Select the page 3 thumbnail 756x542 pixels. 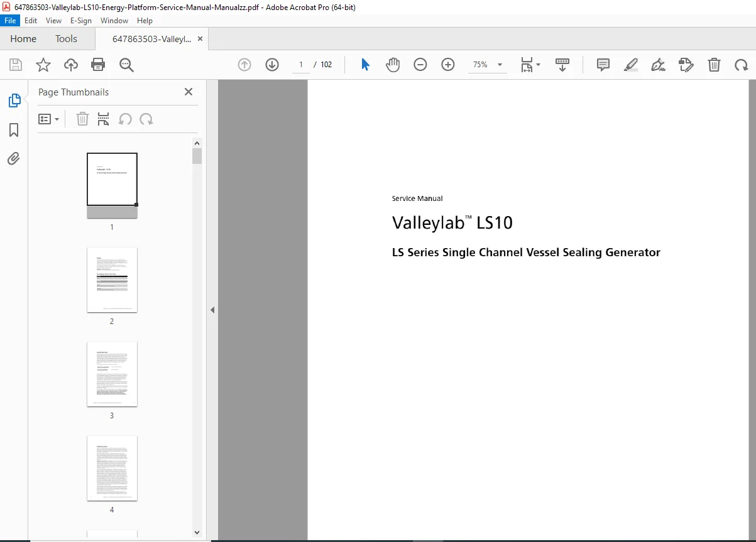tap(112, 374)
